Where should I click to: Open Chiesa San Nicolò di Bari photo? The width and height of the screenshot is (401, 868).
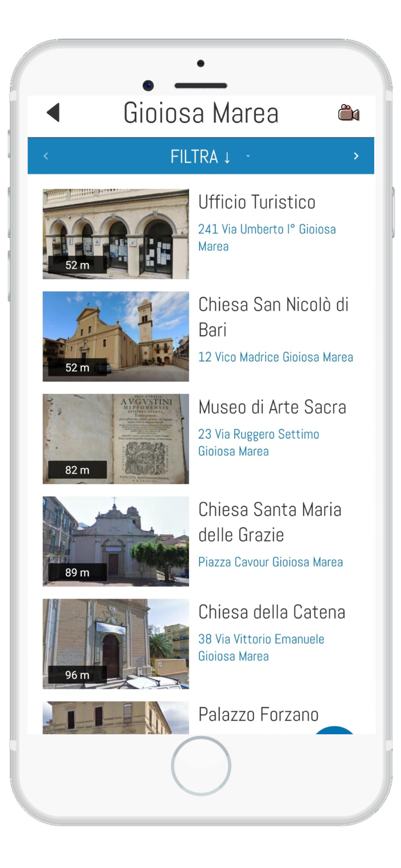(116, 336)
